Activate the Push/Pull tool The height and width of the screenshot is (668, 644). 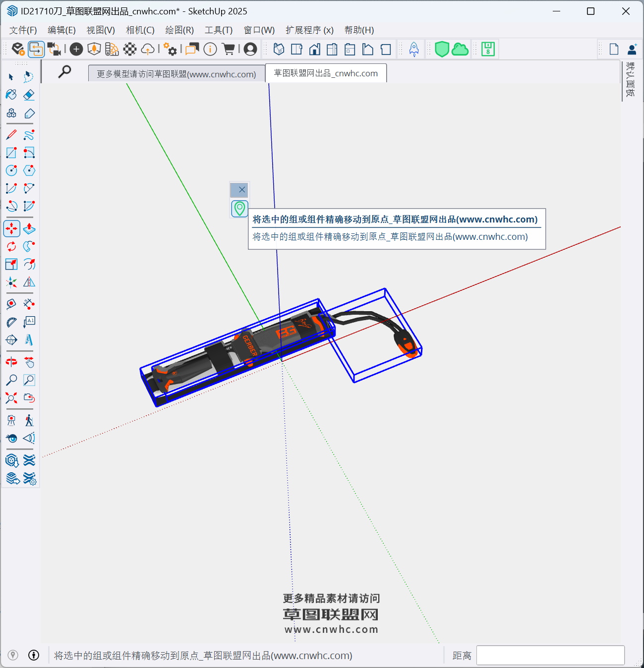coord(29,228)
